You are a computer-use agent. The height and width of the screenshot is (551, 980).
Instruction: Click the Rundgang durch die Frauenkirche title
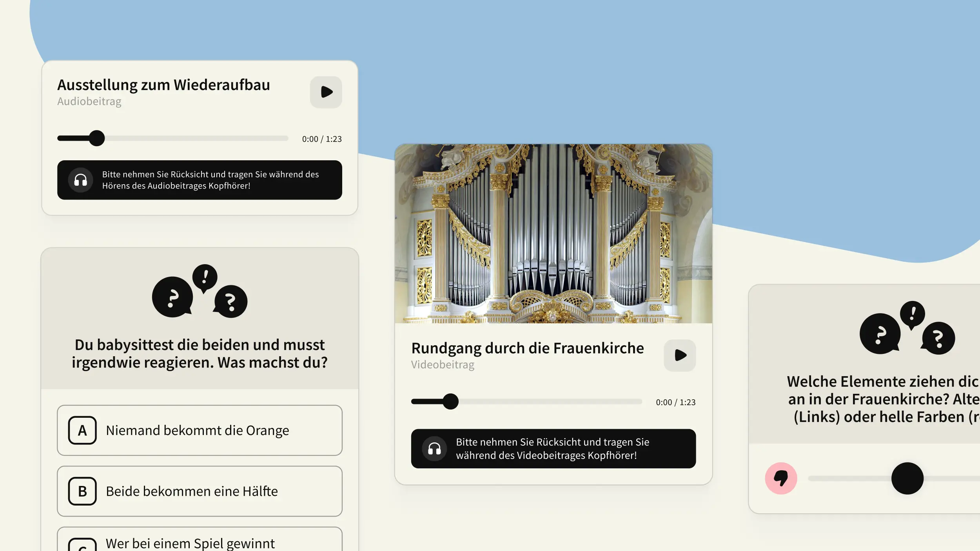coord(527,348)
